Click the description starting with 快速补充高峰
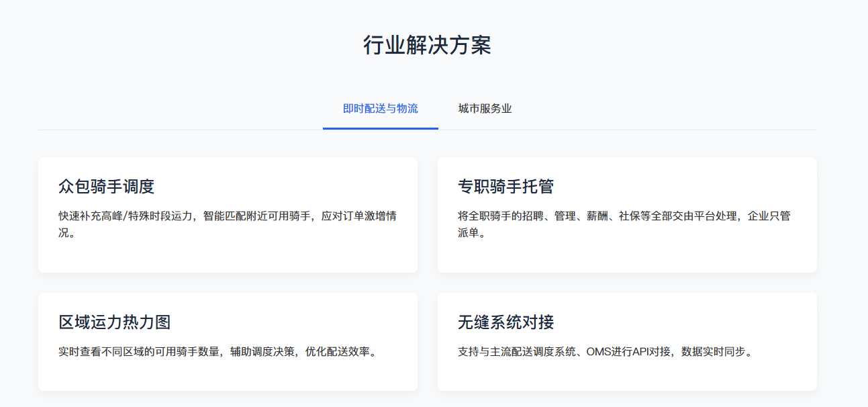This screenshot has height=407, width=868. click(x=227, y=217)
